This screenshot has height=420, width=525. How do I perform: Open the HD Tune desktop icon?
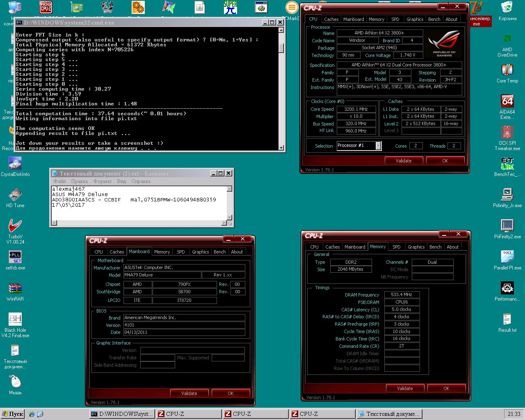(x=15, y=198)
